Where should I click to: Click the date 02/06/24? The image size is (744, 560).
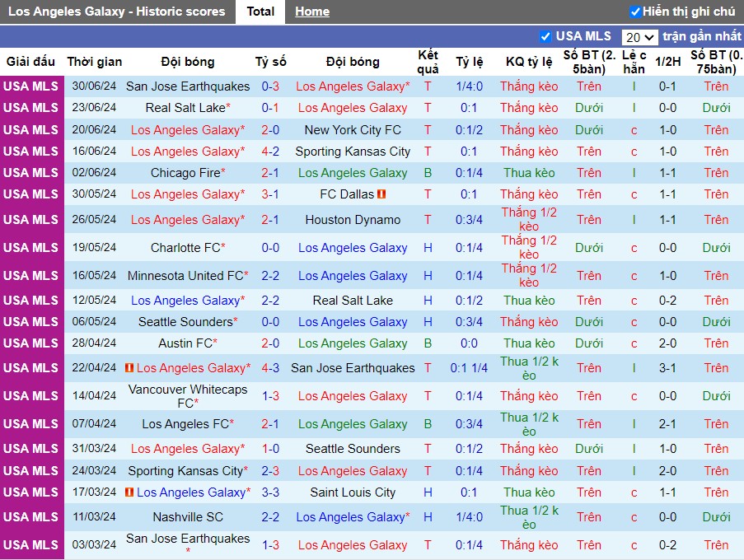pos(94,172)
